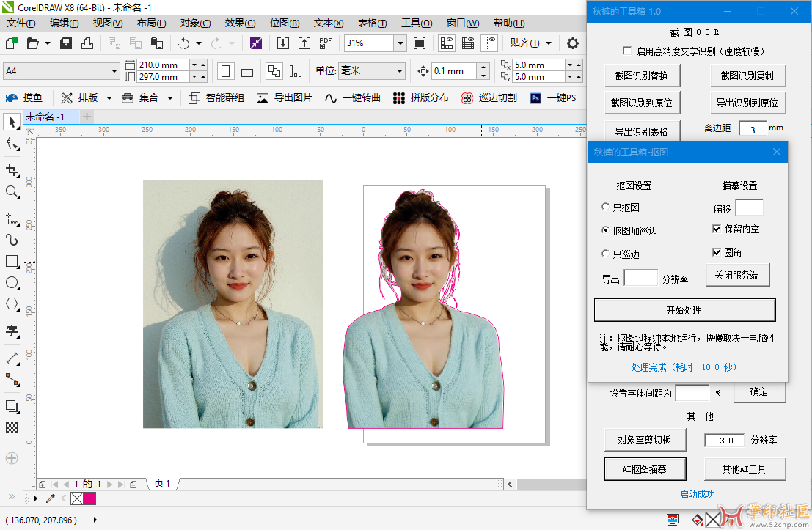The width and height of the screenshot is (812, 530).
Task: Select the Rectangle tool in toolbox
Action: click(x=12, y=261)
